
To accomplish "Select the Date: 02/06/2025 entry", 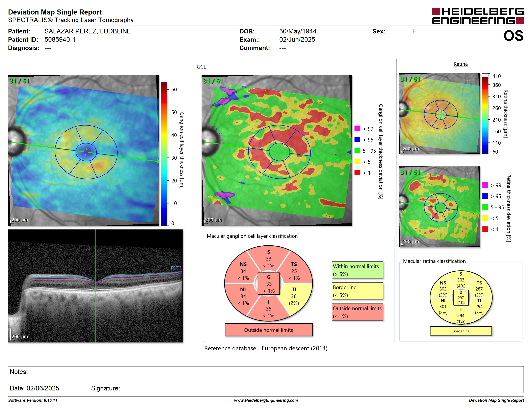I will tap(34, 388).
